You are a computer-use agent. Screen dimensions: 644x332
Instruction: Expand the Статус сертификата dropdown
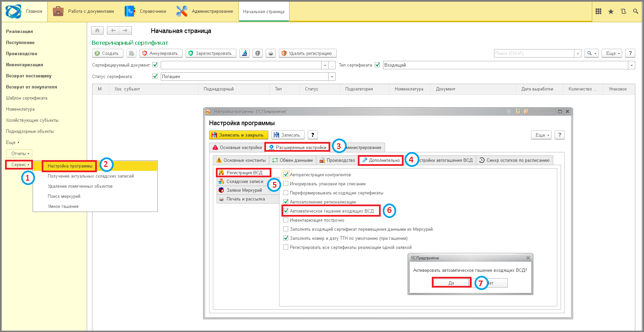332,77
